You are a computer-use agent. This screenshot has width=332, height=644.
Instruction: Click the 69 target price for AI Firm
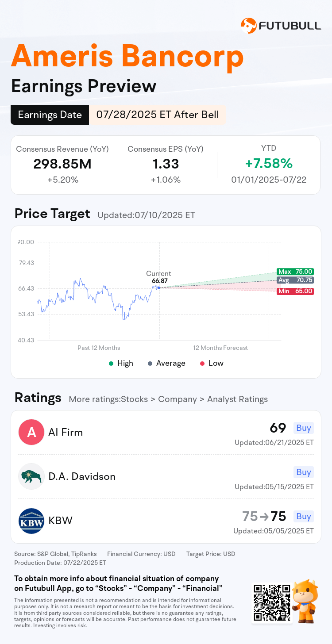click(278, 428)
